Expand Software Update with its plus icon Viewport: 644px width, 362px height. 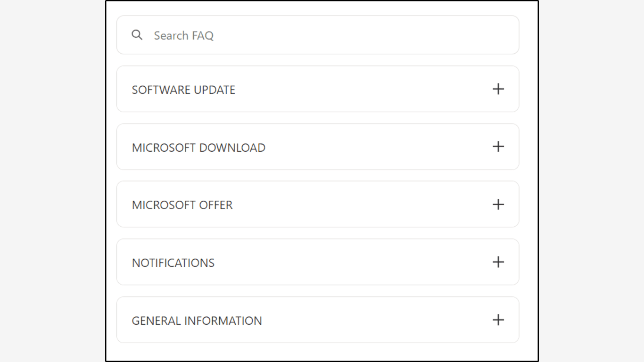click(x=498, y=89)
